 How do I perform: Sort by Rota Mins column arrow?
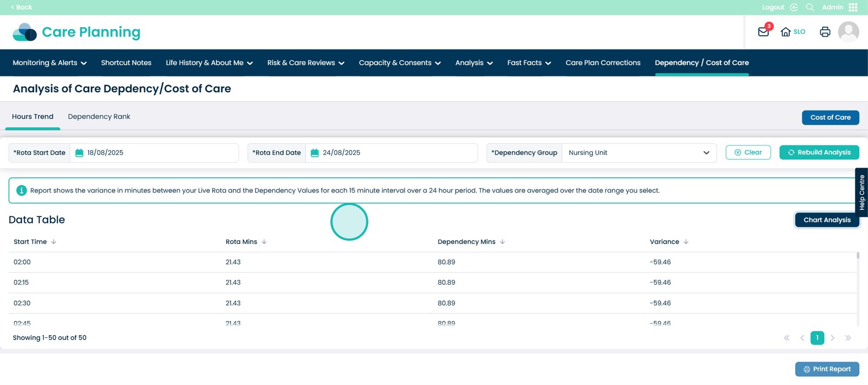[264, 242]
